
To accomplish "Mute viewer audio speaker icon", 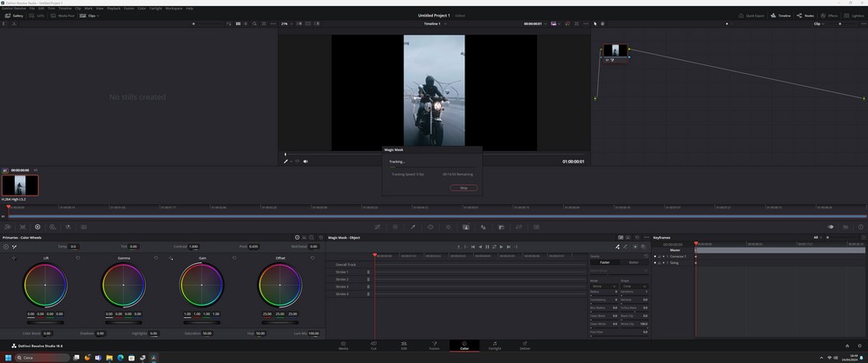I will 306,161.
